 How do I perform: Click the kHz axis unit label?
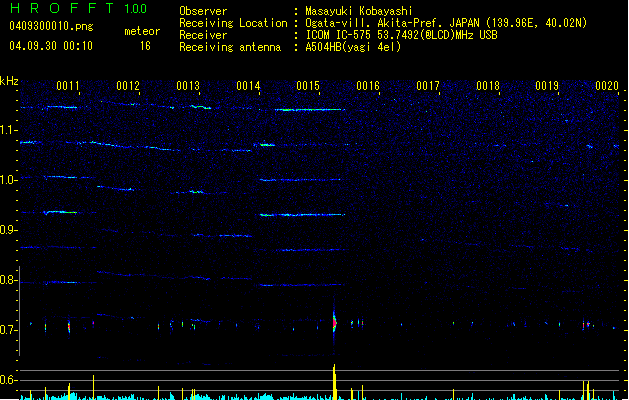(9, 81)
